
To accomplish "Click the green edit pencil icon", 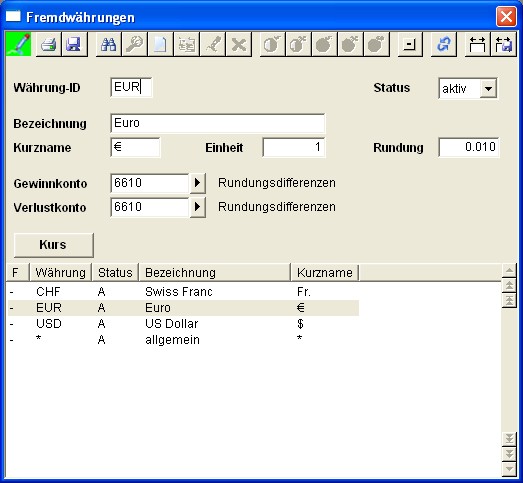I will coord(19,44).
